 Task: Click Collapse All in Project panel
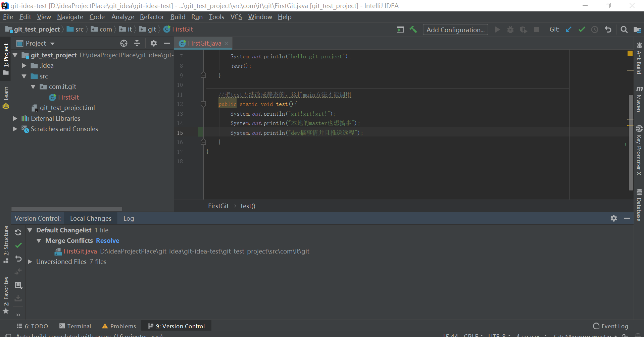click(x=137, y=43)
